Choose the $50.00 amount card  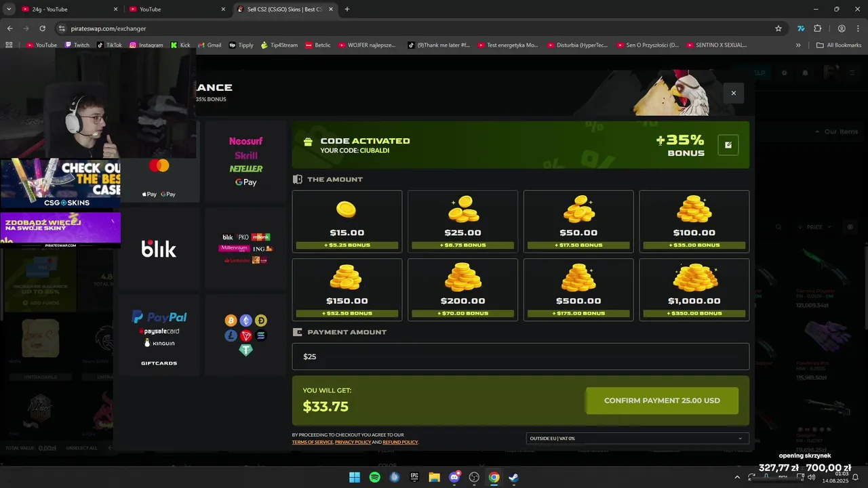coord(578,222)
